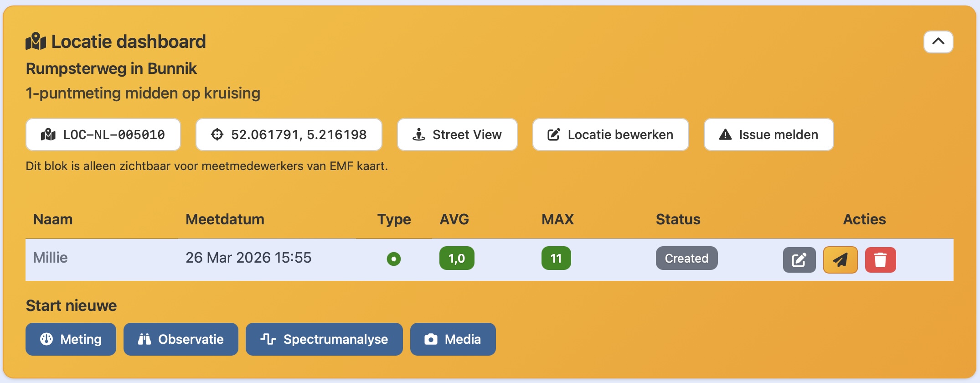The height and width of the screenshot is (383, 980).
Task: Click the Acties column header
Action: coord(864,219)
